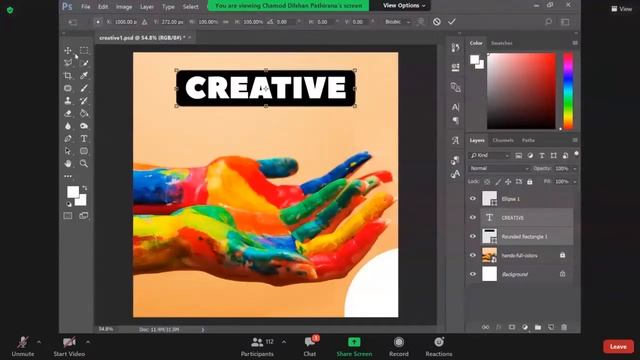Expand the Participants options arrow

pyautogui.click(x=284, y=342)
